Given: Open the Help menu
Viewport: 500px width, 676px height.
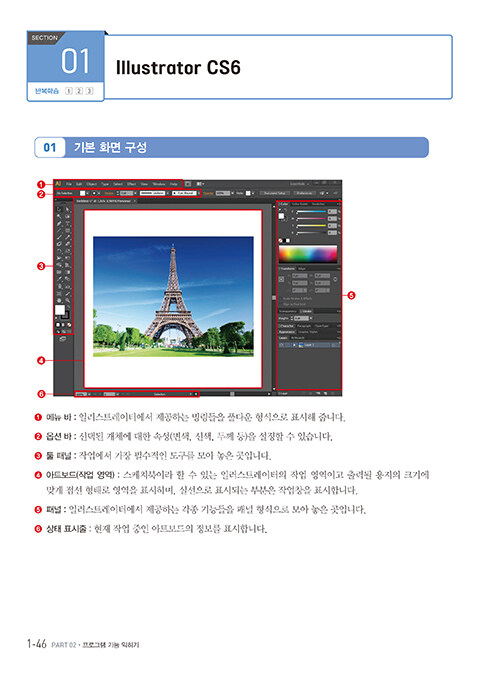Looking at the screenshot, I should coord(174,184).
